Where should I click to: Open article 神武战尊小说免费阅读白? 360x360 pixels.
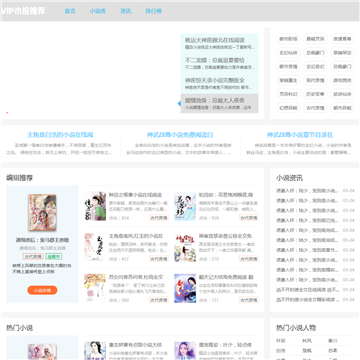[x=180, y=135]
